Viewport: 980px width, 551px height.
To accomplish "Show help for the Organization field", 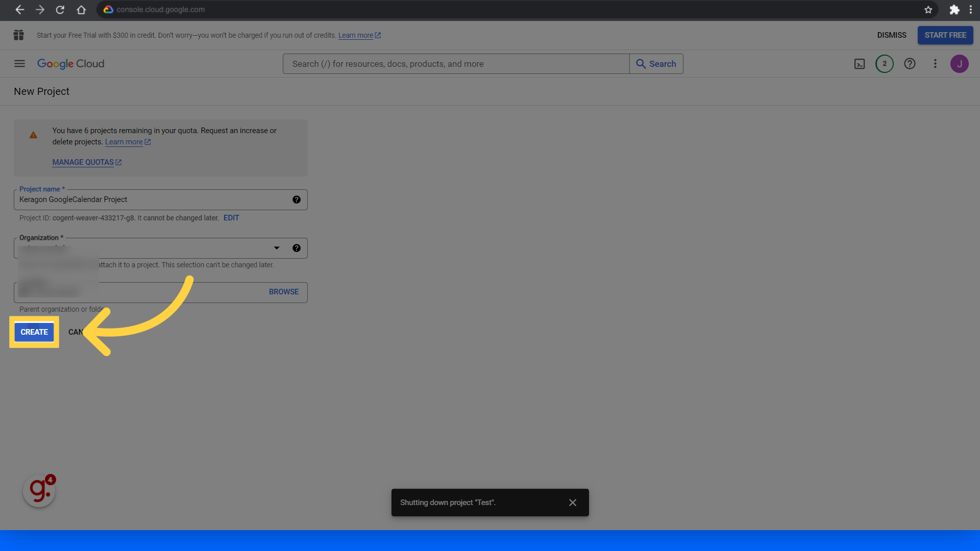I will (x=297, y=248).
